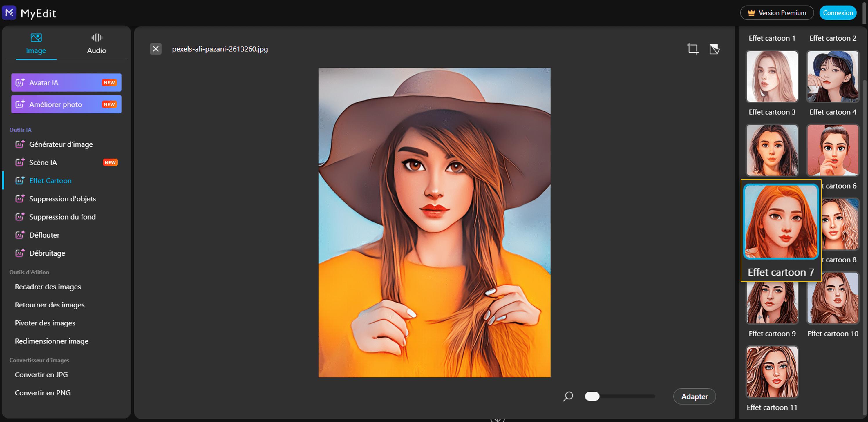
Task: Select the Déflouter AI tool
Action: pyautogui.click(x=44, y=235)
